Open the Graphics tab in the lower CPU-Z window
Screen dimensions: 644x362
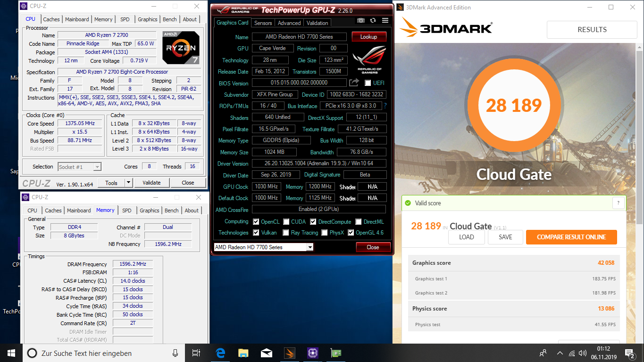click(x=150, y=210)
